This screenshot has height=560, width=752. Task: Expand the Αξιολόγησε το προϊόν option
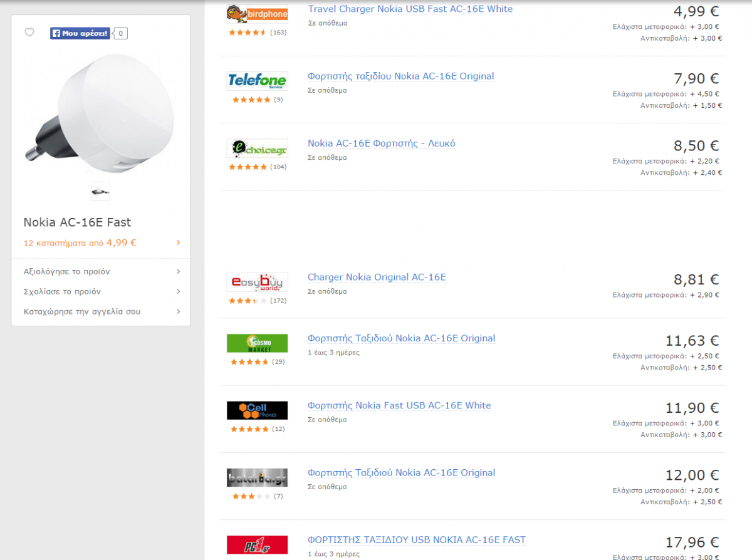(102, 272)
